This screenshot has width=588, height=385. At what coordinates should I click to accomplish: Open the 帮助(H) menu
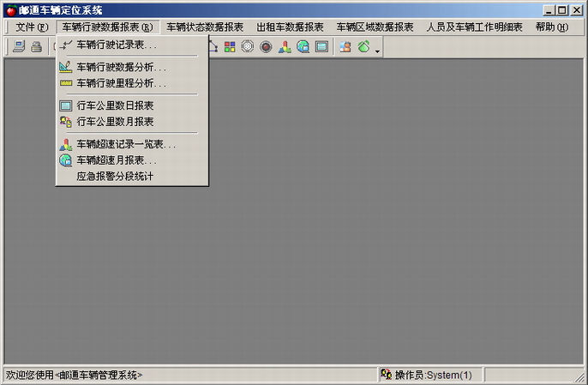(552, 27)
